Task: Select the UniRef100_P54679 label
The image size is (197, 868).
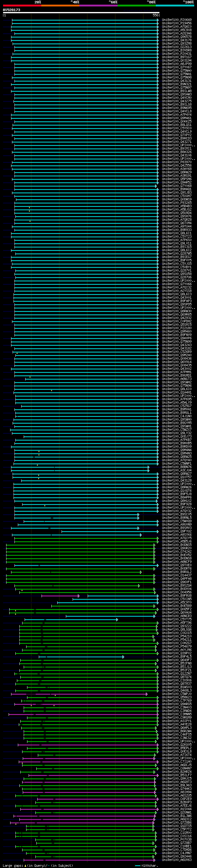Action: click(x=177, y=646)
